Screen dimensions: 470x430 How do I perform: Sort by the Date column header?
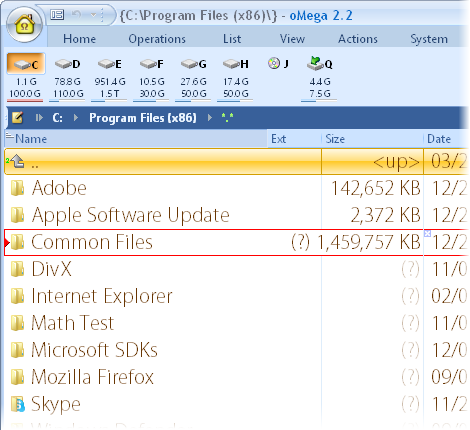coord(446,139)
